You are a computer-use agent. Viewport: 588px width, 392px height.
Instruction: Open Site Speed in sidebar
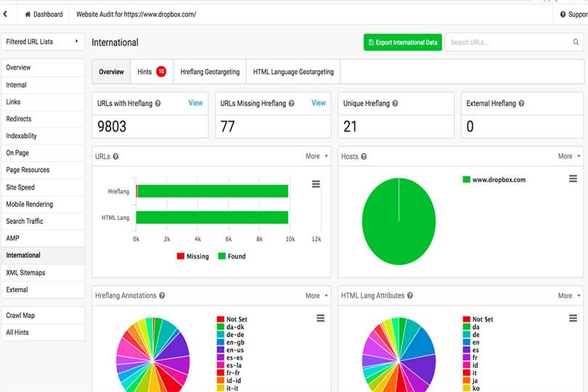[43, 187]
